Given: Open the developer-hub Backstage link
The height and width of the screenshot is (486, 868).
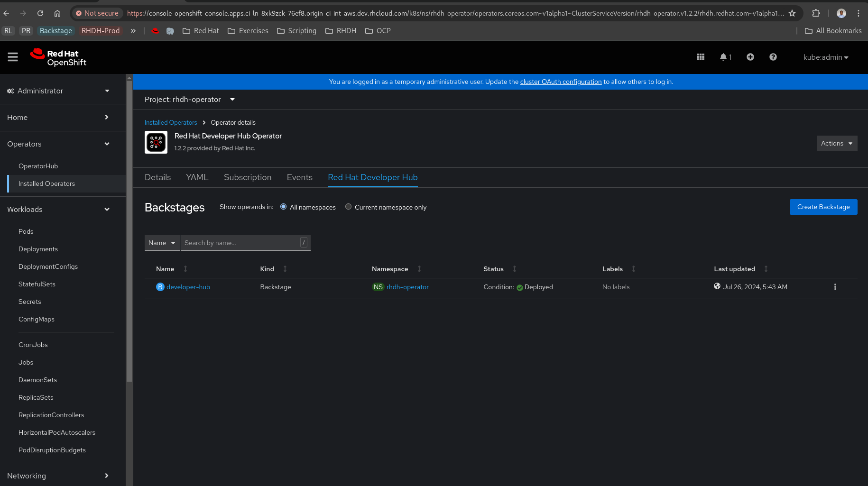Looking at the screenshot, I should coord(188,287).
